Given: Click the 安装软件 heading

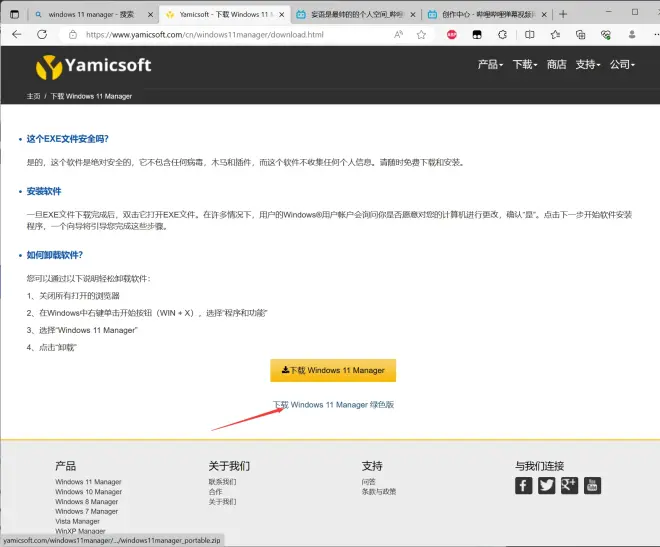Looking at the screenshot, I should coord(44,191).
